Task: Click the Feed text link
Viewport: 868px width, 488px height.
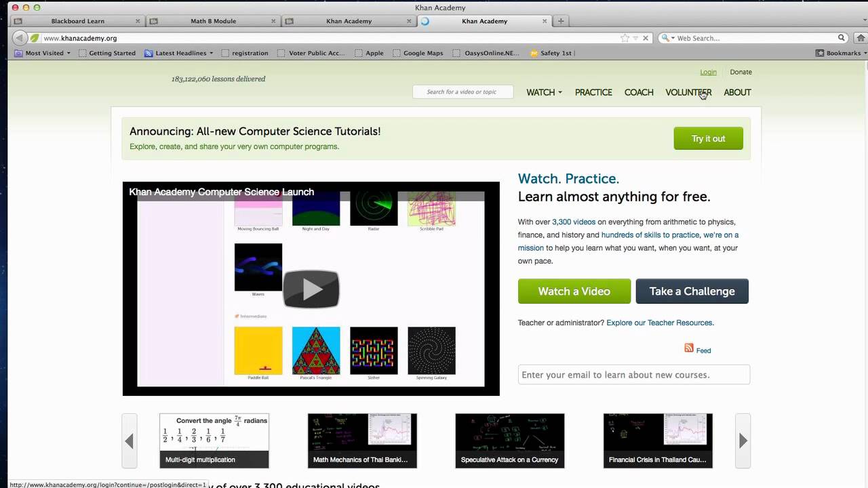Action: click(703, 350)
